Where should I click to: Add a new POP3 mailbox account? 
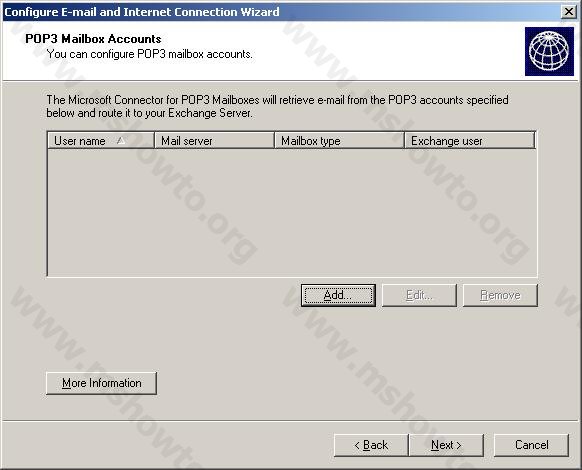tap(338, 296)
